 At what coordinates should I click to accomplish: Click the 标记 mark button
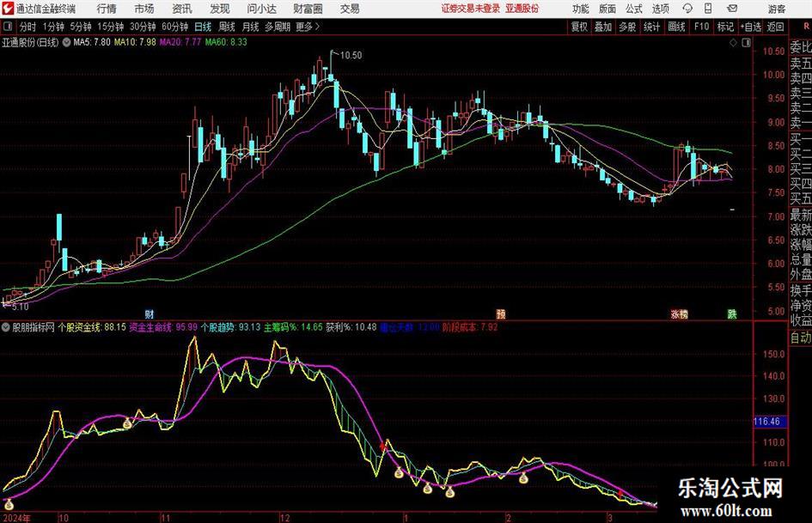pyautogui.click(x=725, y=27)
